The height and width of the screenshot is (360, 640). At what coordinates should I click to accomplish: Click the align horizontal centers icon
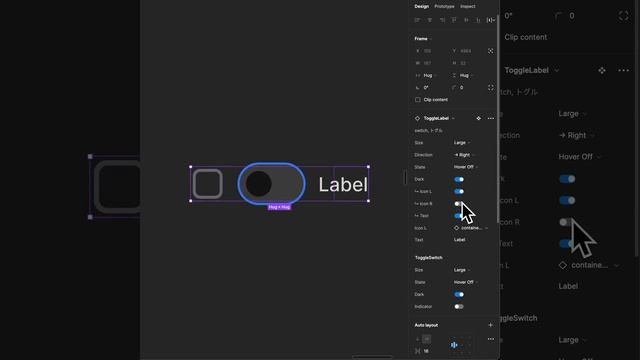tap(429, 20)
